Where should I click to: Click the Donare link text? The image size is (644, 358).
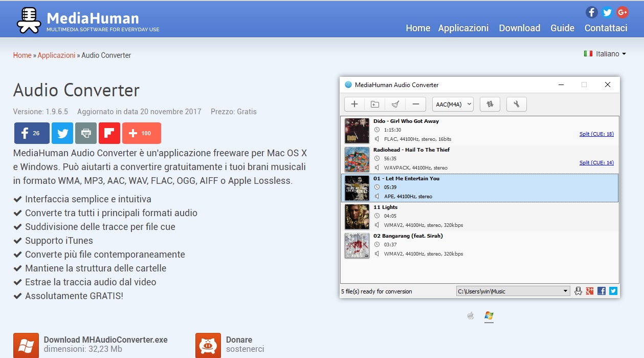[x=239, y=340]
